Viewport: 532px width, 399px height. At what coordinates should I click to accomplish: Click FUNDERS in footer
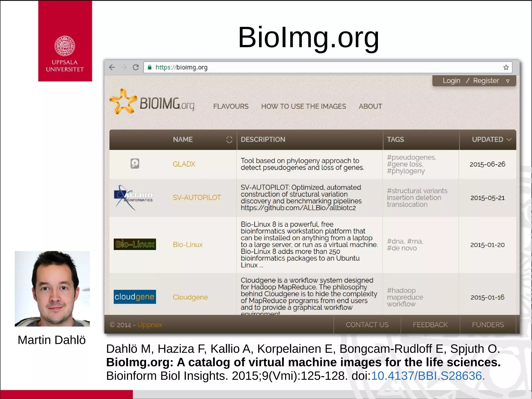click(488, 325)
